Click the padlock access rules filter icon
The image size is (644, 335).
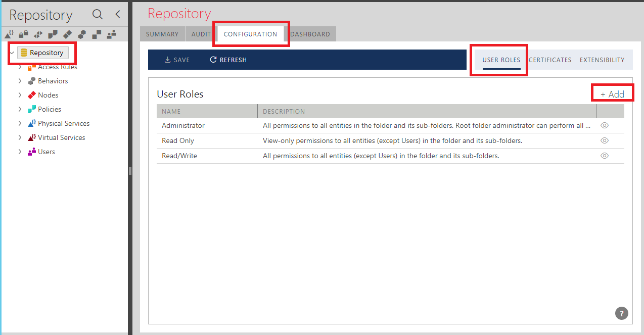coord(23,34)
